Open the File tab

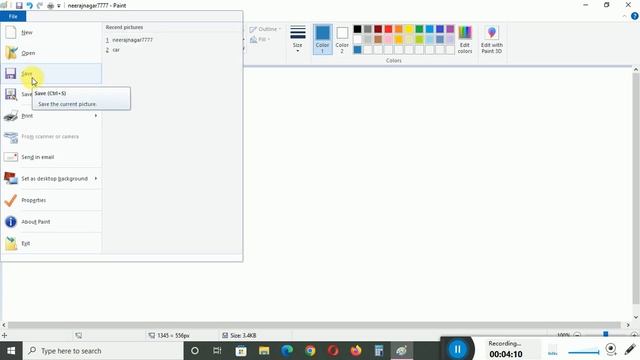click(x=13, y=16)
